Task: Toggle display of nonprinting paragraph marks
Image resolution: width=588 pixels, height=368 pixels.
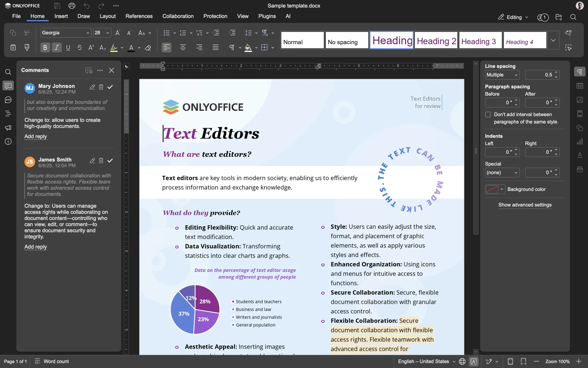Action: 232,48
